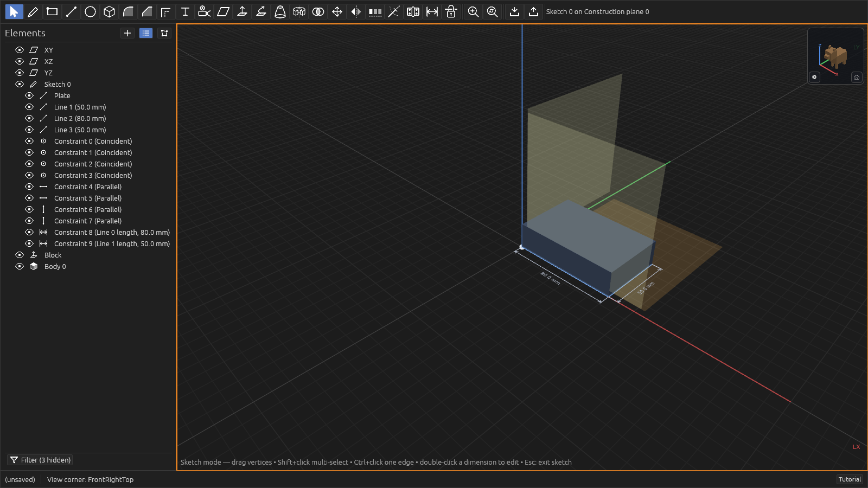
Task: Pick the line drawing tool
Action: (x=71, y=11)
